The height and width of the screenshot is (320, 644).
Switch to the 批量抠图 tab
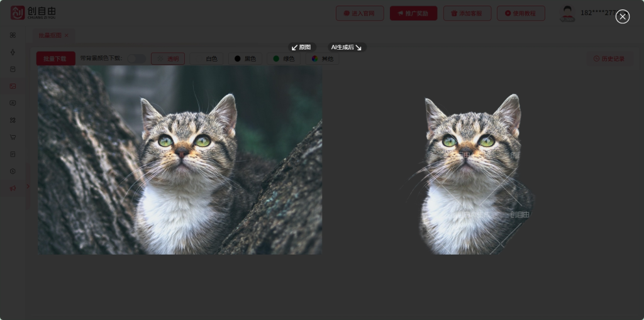(x=50, y=35)
